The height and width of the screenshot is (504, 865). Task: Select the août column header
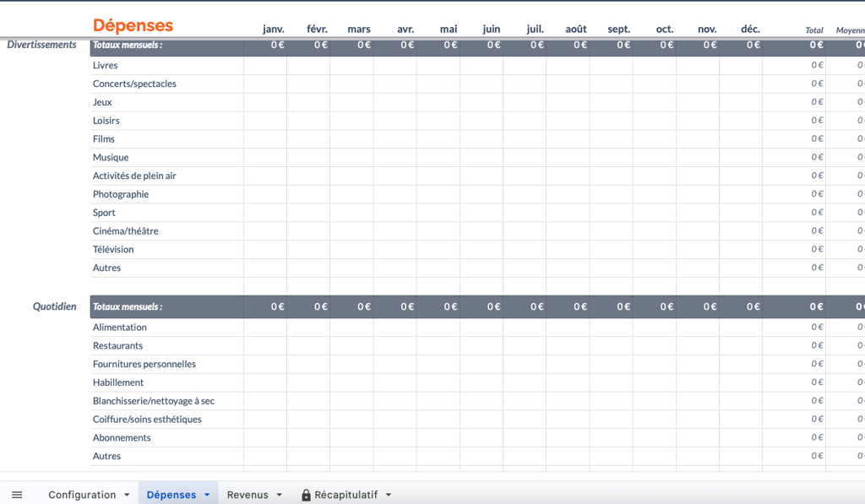pos(576,30)
